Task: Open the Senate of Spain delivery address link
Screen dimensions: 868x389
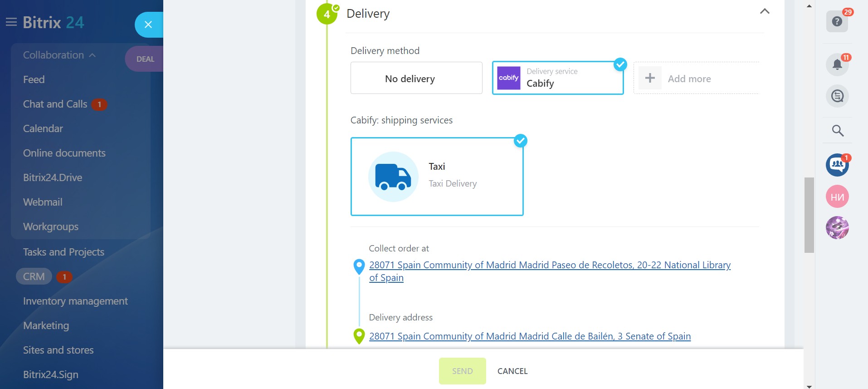Action: coord(530,336)
